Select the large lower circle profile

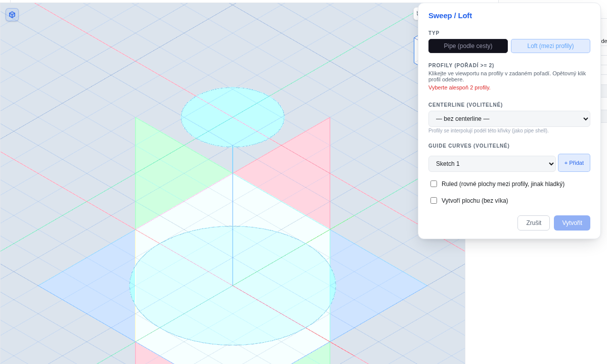click(x=233, y=286)
